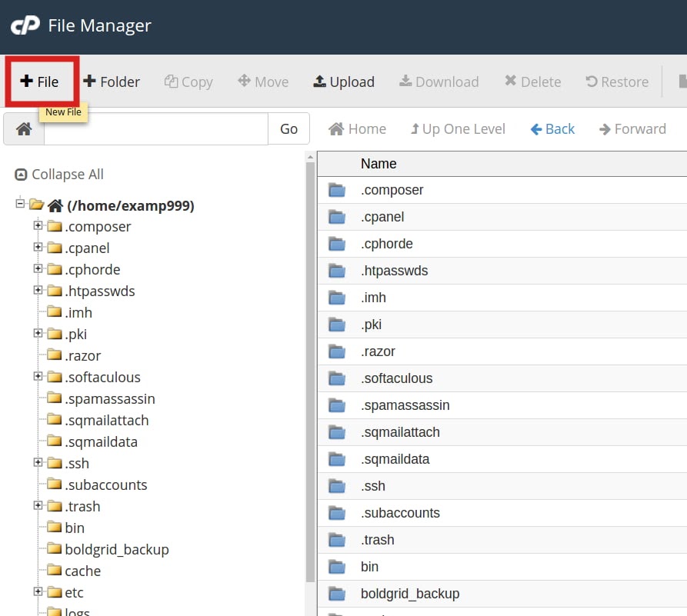Click the Move toolbar icon

point(262,81)
